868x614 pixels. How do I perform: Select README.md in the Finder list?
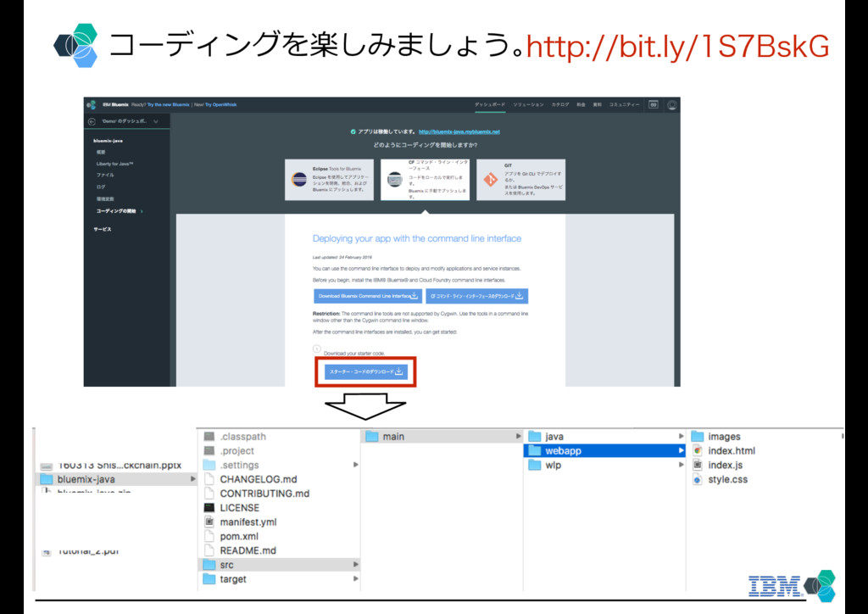click(x=248, y=550)
